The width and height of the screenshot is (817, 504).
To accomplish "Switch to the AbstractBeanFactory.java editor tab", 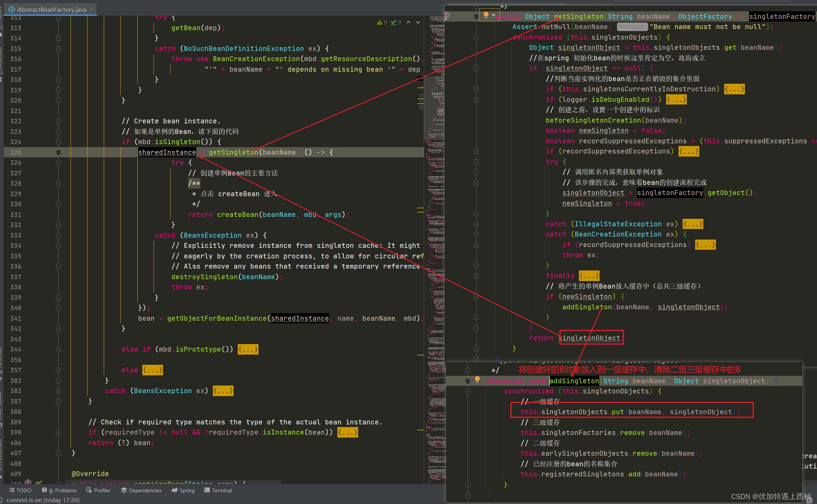I will tap(51, 9).
